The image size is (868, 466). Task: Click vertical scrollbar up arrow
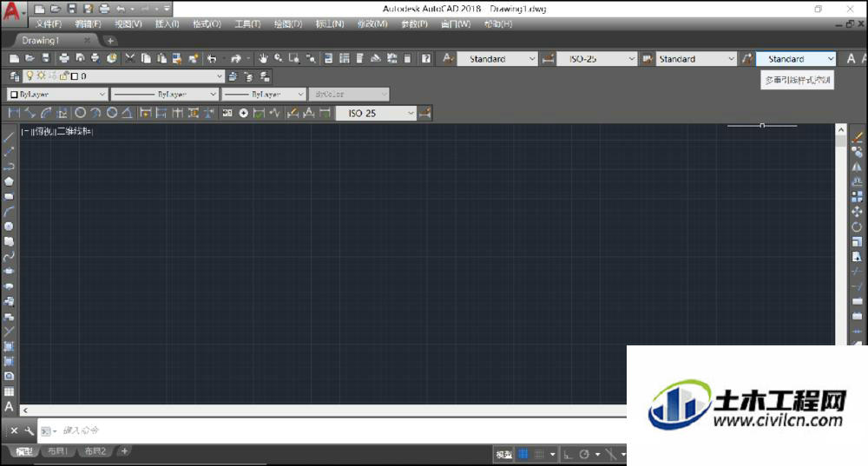pos(841,129)
